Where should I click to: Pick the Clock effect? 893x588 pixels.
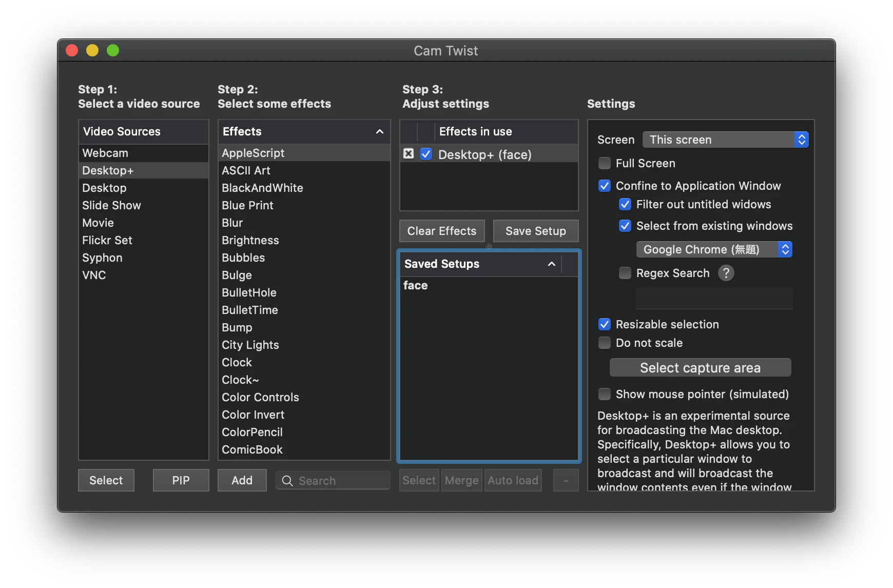click(x=304, y=362)
